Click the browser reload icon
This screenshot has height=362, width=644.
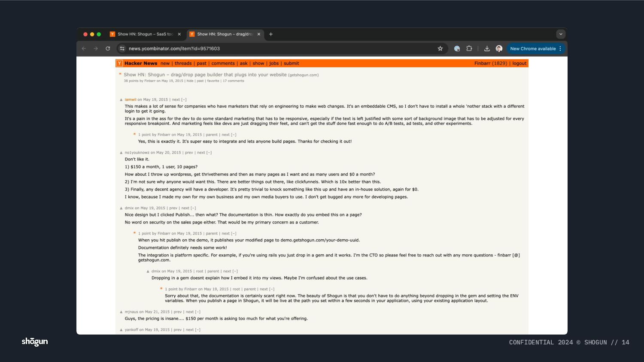click(108, 48)
